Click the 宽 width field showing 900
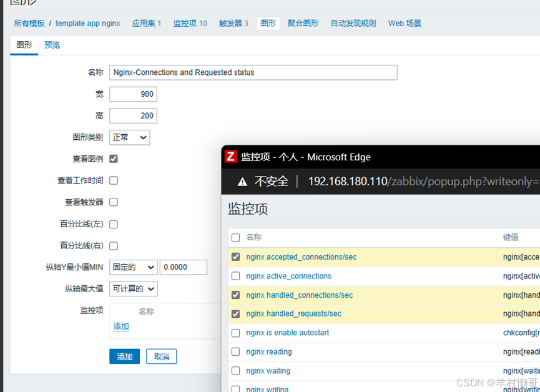The width and height of the screenshot is (540, 392). (x=133, y=94)
